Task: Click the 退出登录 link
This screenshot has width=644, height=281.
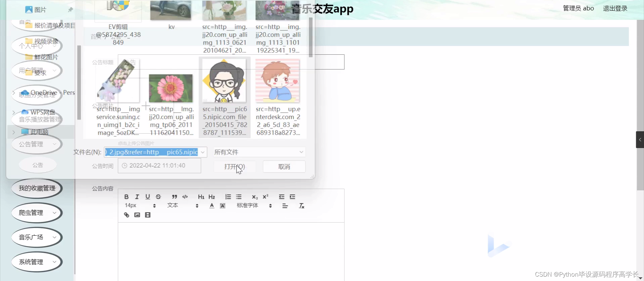Action: [615, 8]
